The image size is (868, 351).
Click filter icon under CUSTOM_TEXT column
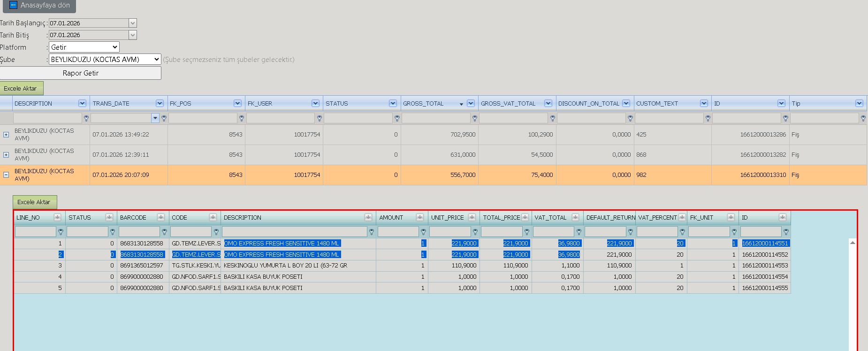(x=708, y=118)
